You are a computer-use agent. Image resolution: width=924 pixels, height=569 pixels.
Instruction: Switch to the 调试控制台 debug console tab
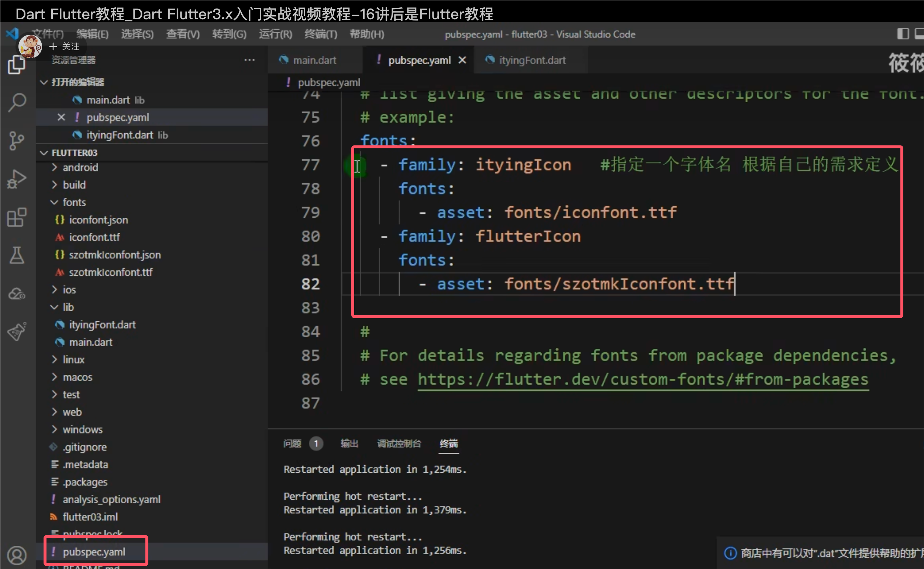tap(399, 444)
